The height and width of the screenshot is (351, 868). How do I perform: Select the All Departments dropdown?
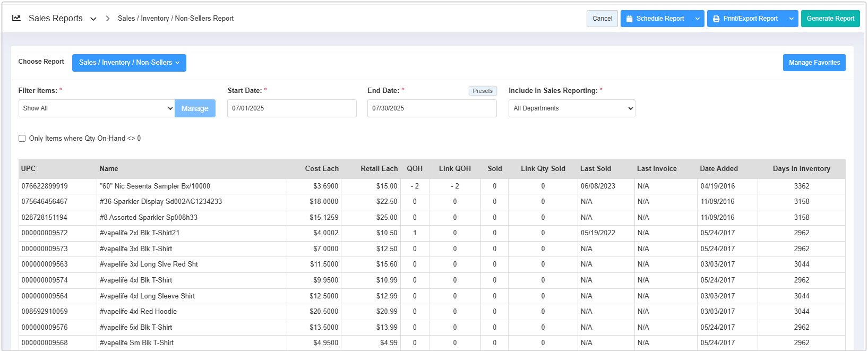coord(571,108)
